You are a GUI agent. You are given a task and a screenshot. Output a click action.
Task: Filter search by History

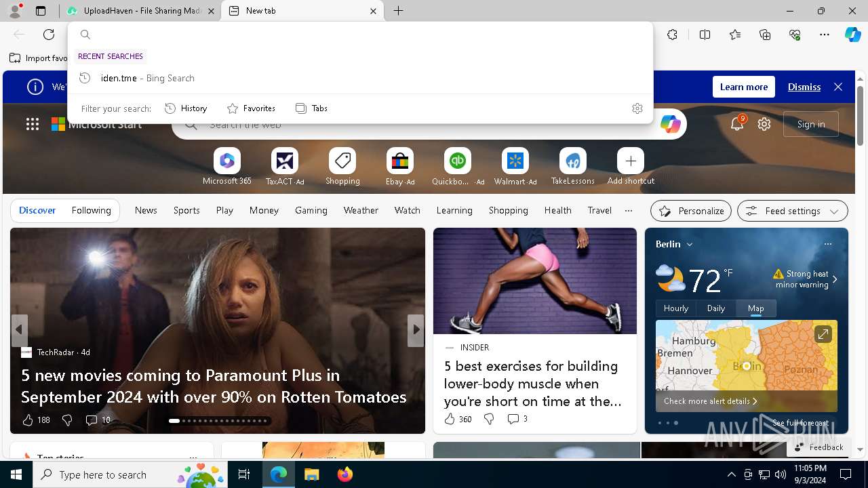click(x=186, y=108)
